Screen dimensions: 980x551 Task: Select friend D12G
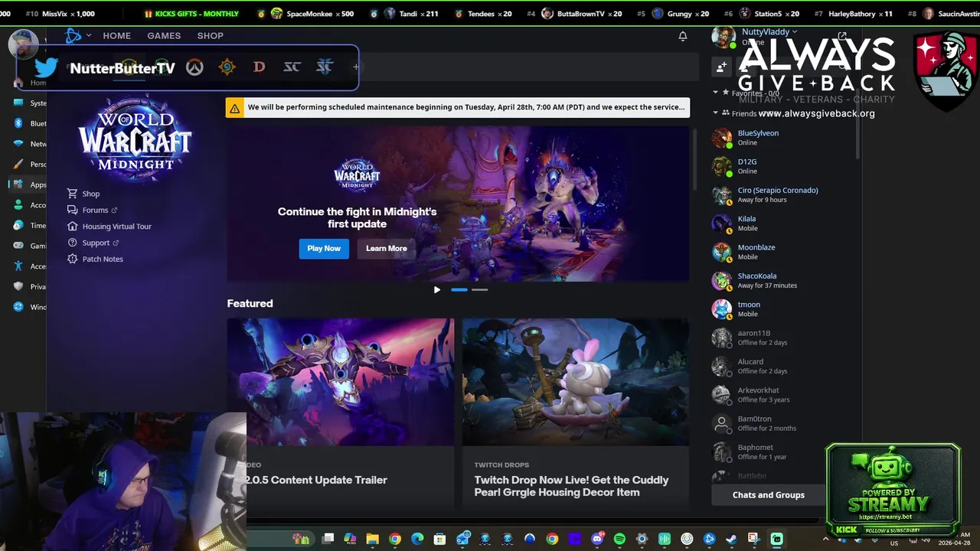click(781, 166)
